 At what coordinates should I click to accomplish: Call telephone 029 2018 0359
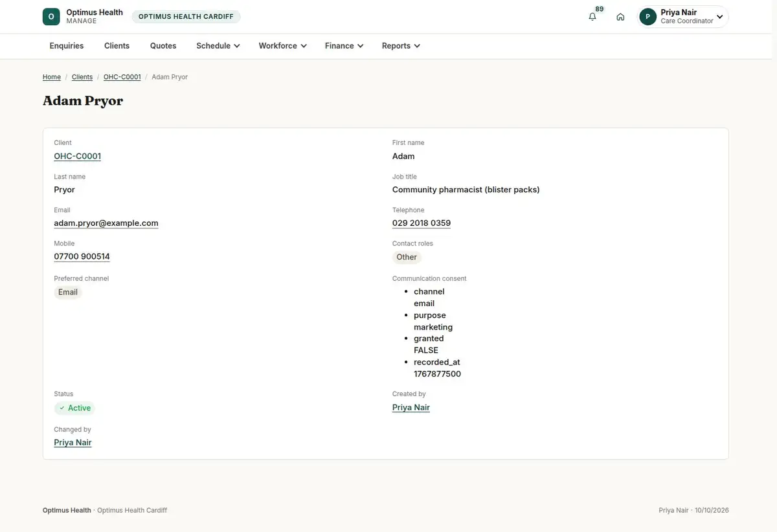(422, 223)
